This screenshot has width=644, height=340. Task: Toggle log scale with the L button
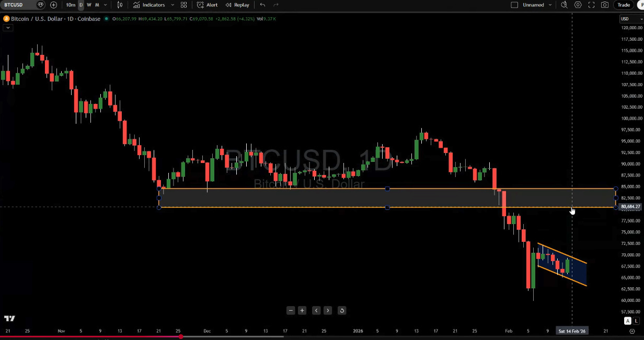636,321
